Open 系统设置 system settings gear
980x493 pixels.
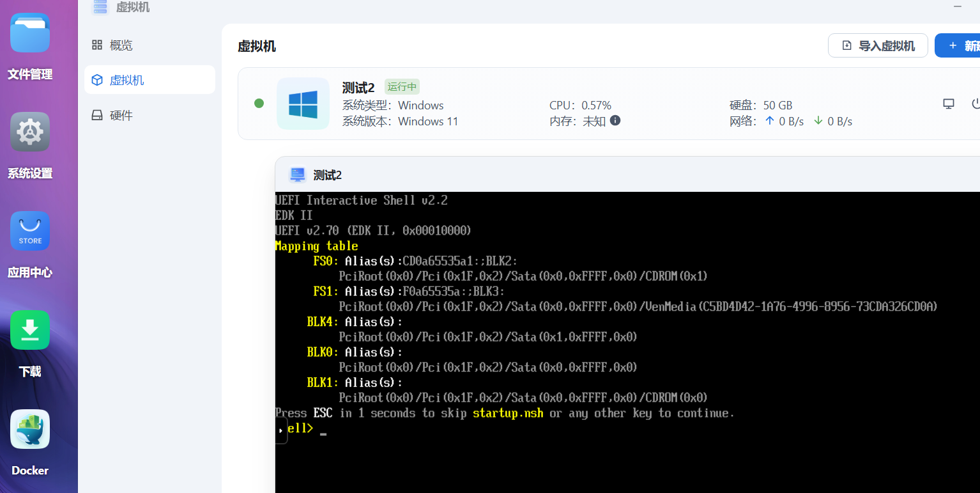[30, 132]
